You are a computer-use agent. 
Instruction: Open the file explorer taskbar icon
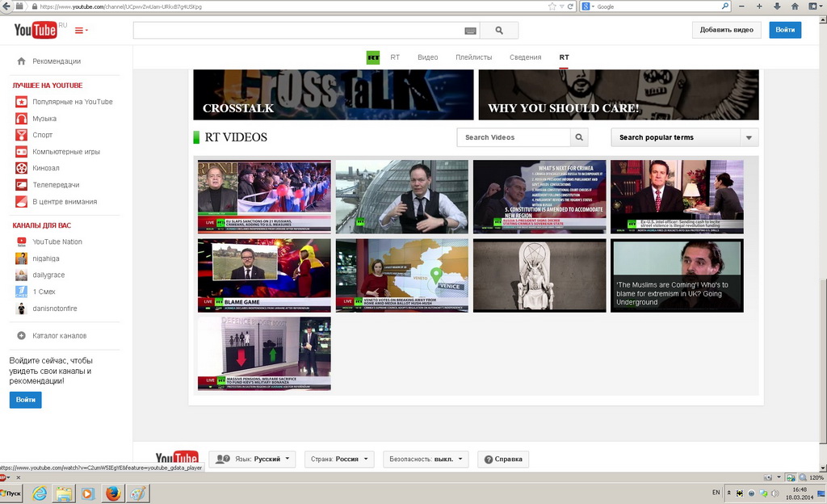pos(64,494)
